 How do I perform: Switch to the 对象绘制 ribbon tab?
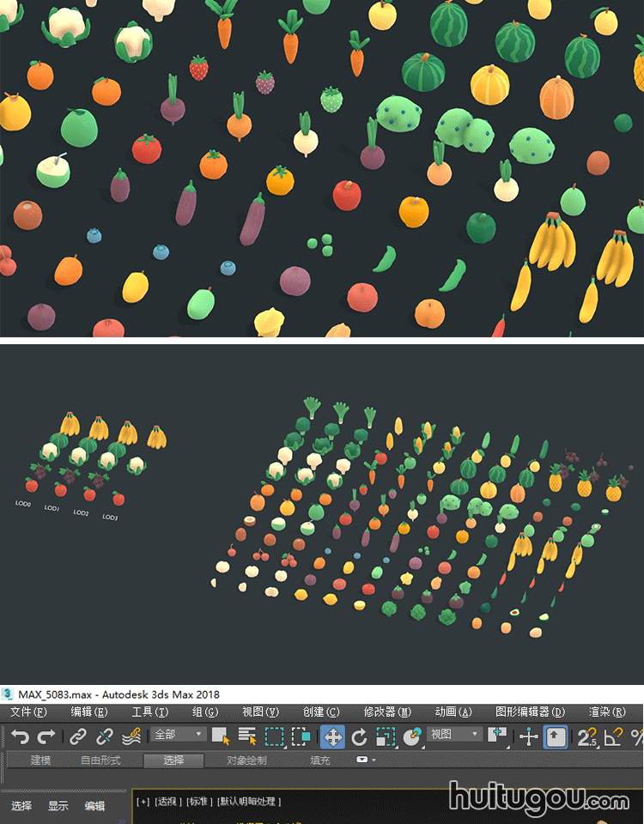pyautogui.click(x=246, y=760)
